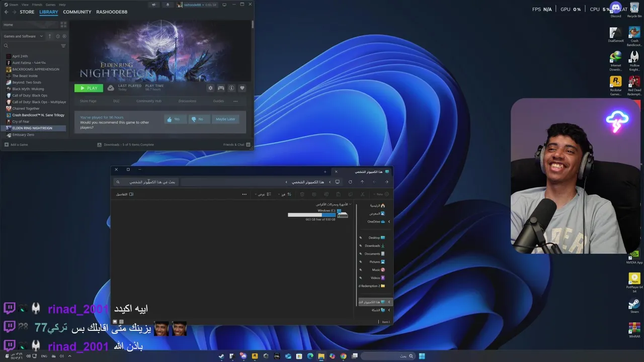644x362 pixels.
Task: Open NVIDIA App desktop shortcut
Action: (634, 256)
